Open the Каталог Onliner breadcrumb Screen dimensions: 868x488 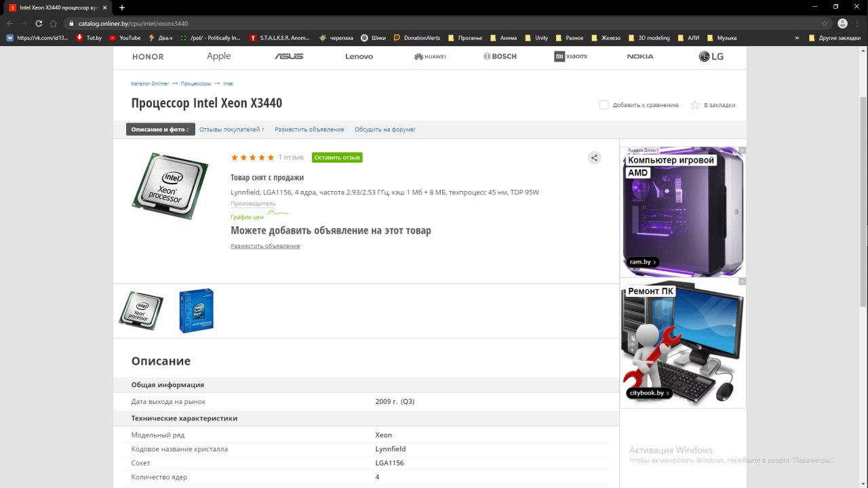[x=150, y=83]
